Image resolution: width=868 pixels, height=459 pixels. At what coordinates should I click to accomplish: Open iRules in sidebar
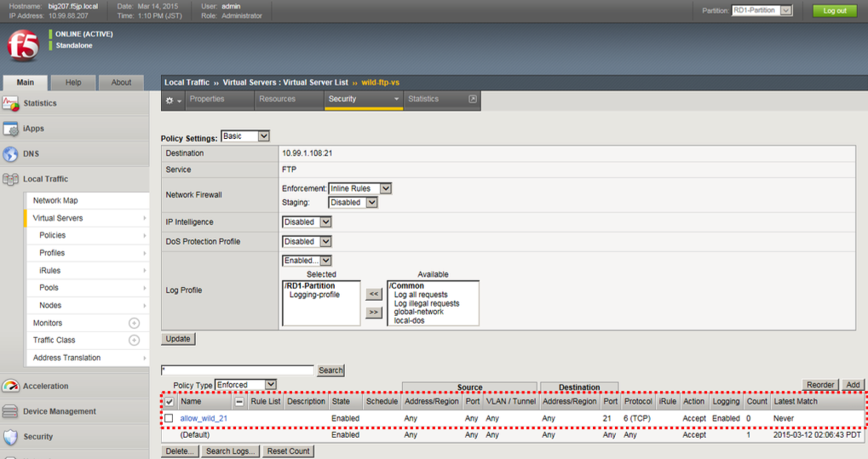click(49, 271)
